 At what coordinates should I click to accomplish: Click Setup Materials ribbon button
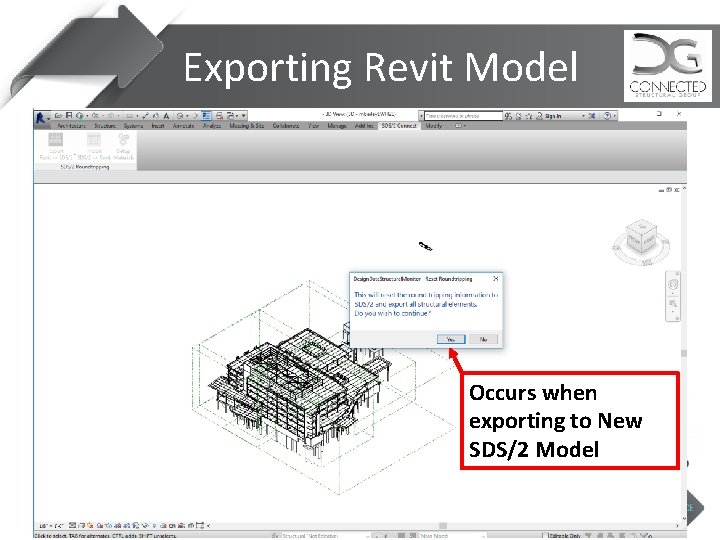click(x=123, y=146)
